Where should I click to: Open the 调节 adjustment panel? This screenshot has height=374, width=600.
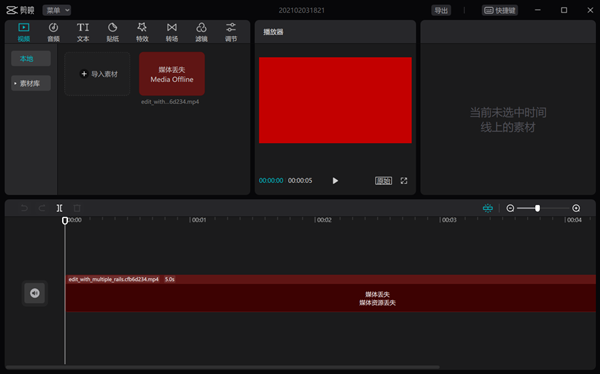point(231,32)
